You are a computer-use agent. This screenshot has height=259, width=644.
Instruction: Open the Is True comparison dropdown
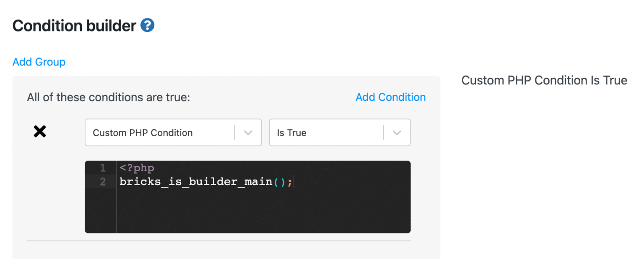click(340, 132)
